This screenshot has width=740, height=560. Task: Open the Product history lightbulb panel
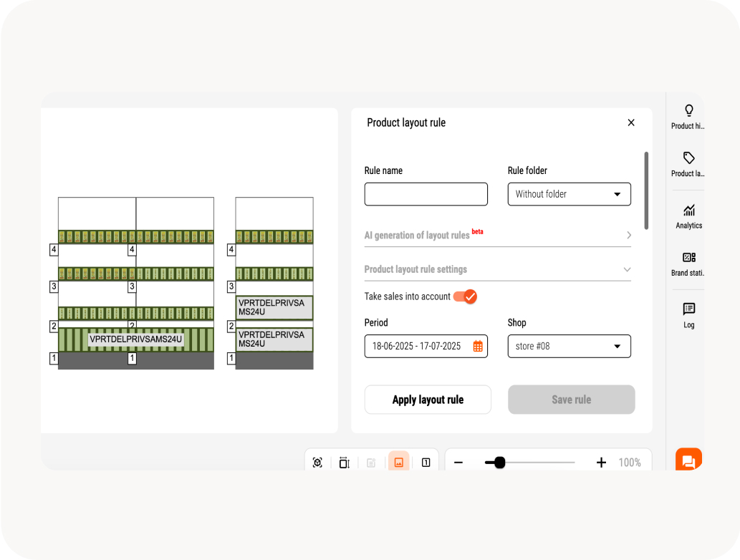688,116
